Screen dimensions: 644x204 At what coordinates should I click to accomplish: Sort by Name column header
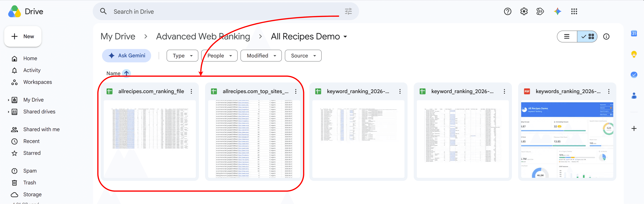(113, 73)
